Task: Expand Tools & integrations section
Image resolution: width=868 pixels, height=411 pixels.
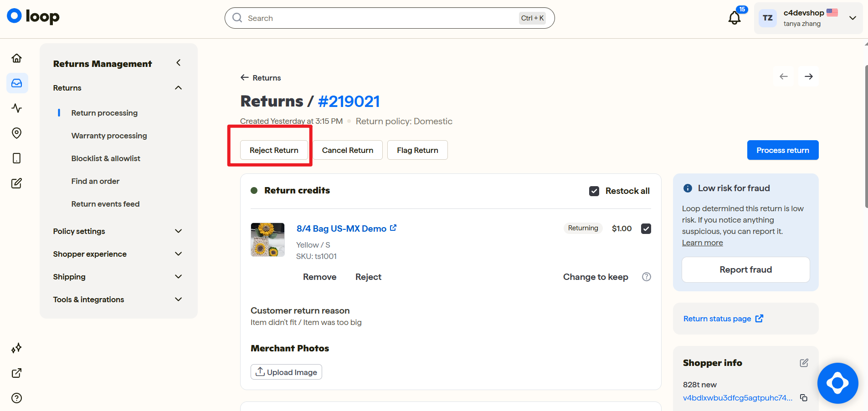Action: (x=179, y=299)
